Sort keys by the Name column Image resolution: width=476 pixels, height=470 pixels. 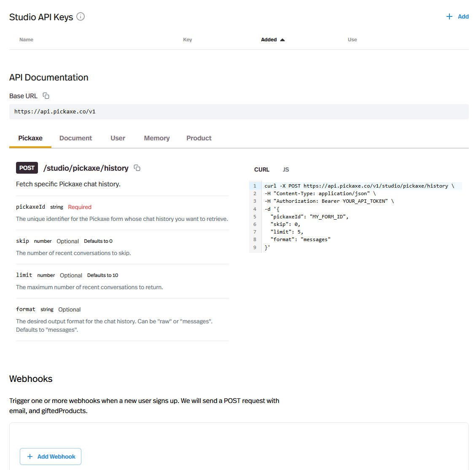pyautogui.click(x=26, y=40)
